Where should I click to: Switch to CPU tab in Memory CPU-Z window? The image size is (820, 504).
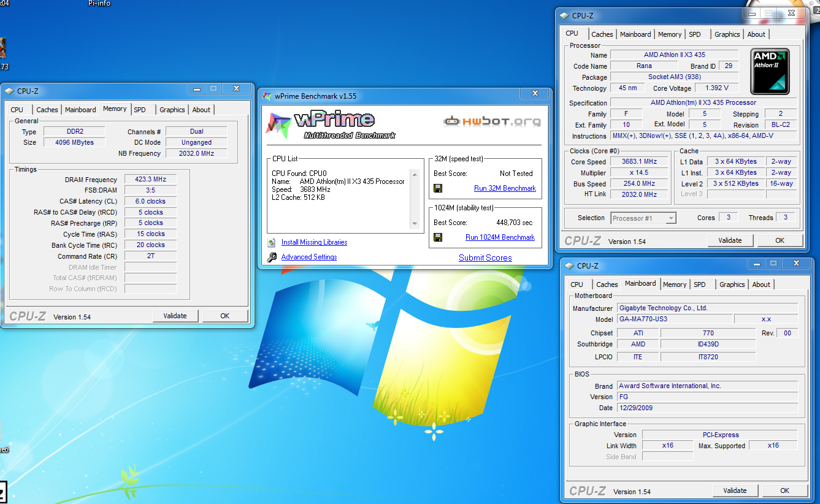click(x=17, y=110)
